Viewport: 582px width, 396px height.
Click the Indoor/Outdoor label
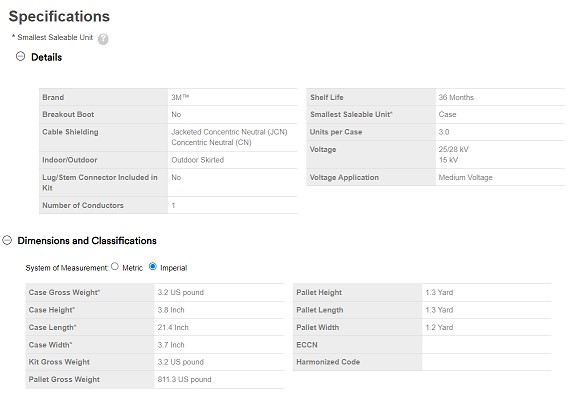point(70,160)
